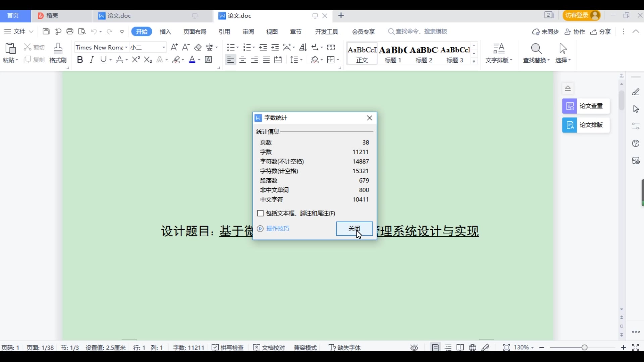
Task: Open underline style dropdown arrow
Action: pos(111,60)
